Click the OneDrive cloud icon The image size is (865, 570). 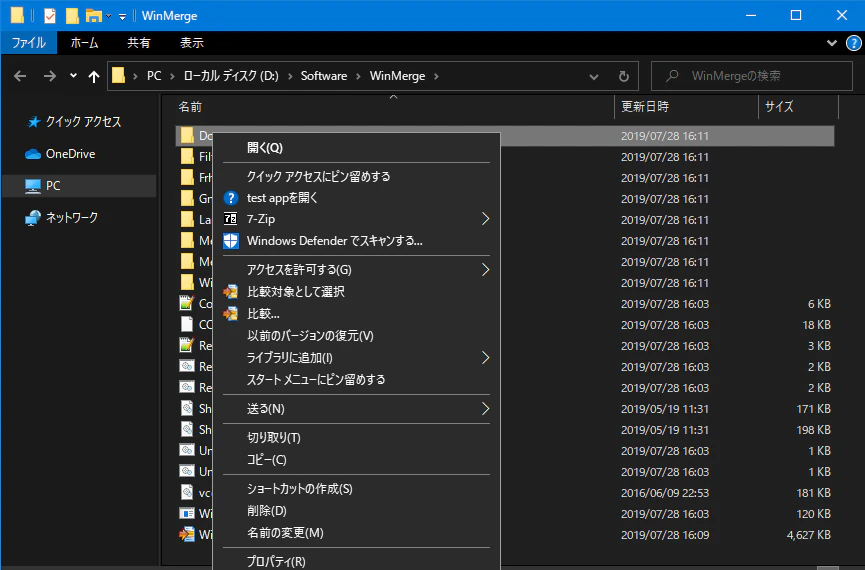(33, 154)
